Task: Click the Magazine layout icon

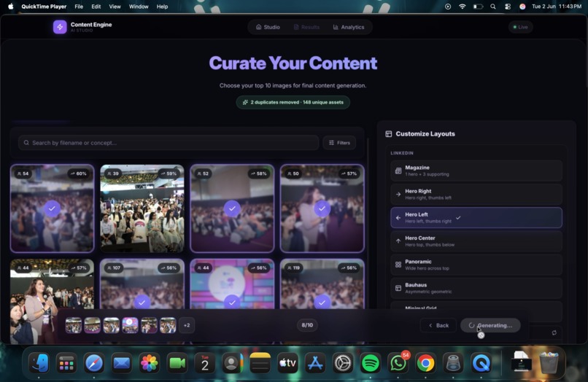Action: point(398,171)
